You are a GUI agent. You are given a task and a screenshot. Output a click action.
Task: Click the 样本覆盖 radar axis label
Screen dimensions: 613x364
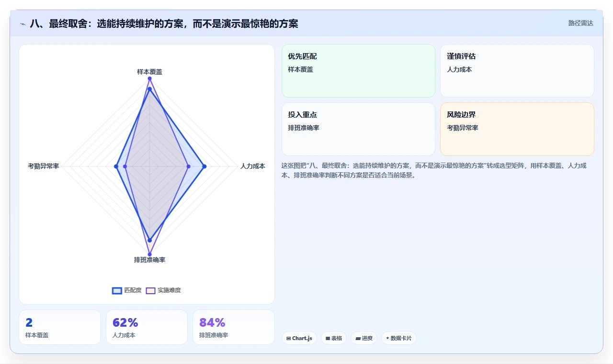(x=149, y=72)
